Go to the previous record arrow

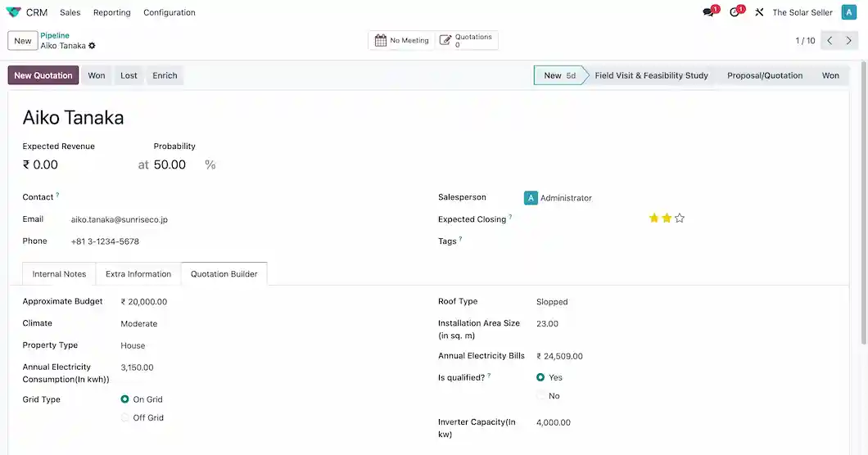(x=830, y=40)
